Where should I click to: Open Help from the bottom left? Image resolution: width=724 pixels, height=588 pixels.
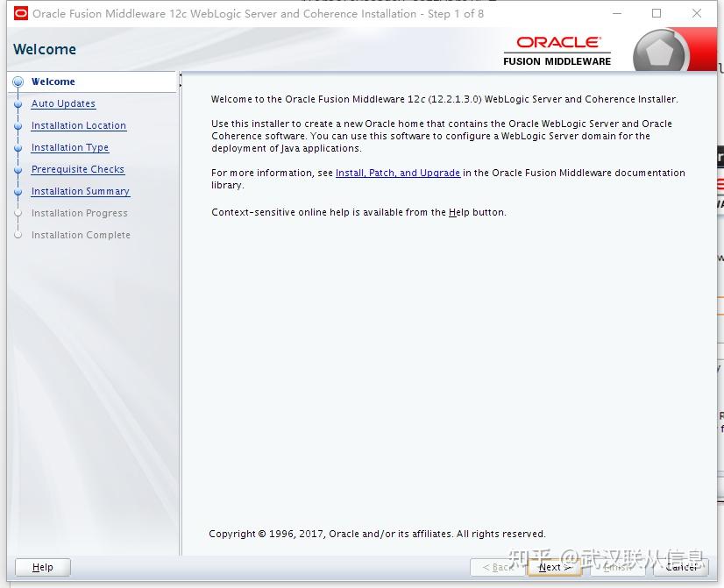click(x=42, y=567)
